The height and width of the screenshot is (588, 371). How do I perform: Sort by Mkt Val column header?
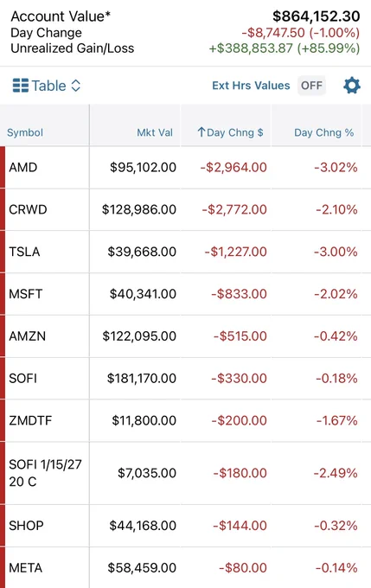155,132
